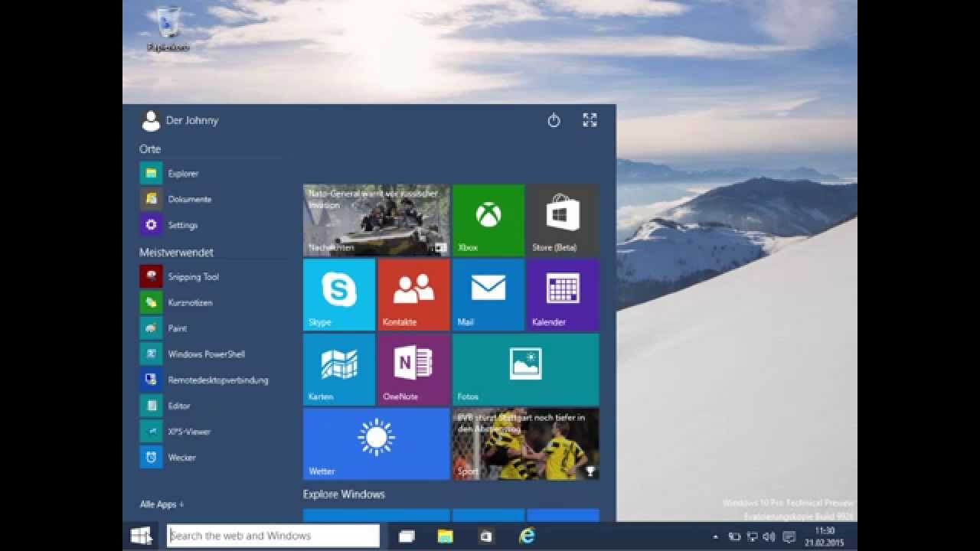Open Explorer from Orte list

[170, 174]
